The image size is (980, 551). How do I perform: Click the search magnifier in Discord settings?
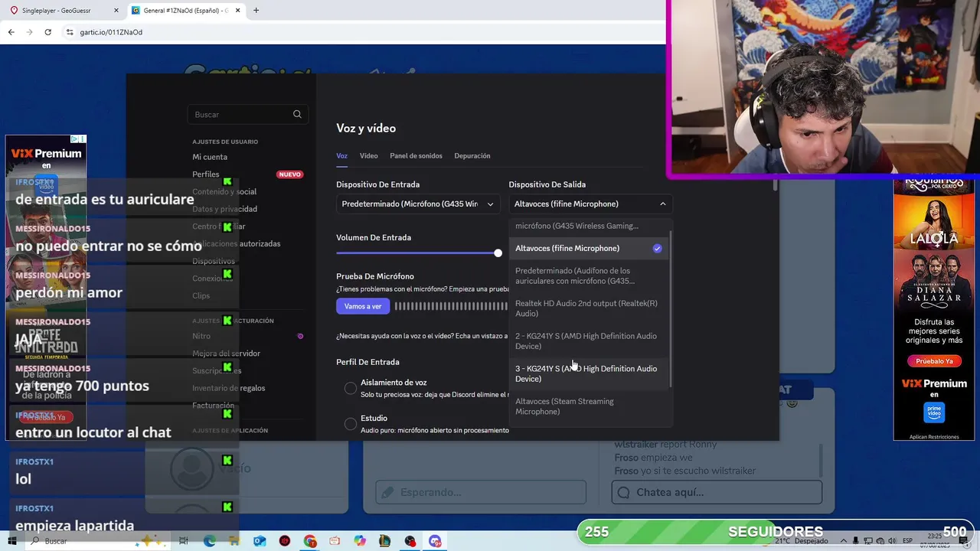297,114
